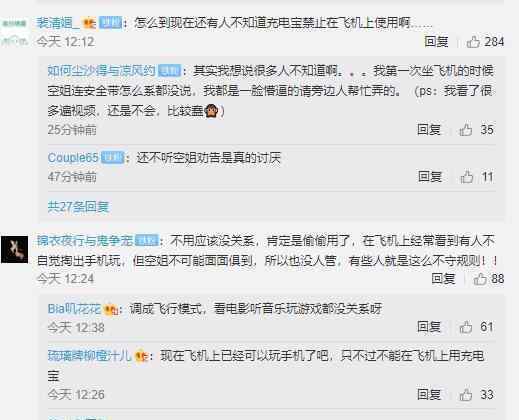The height and width of the screenshot is (420, 519).
Task: Like Bia叽花花's reply about flight mode
Action: (x=466, y=327)
